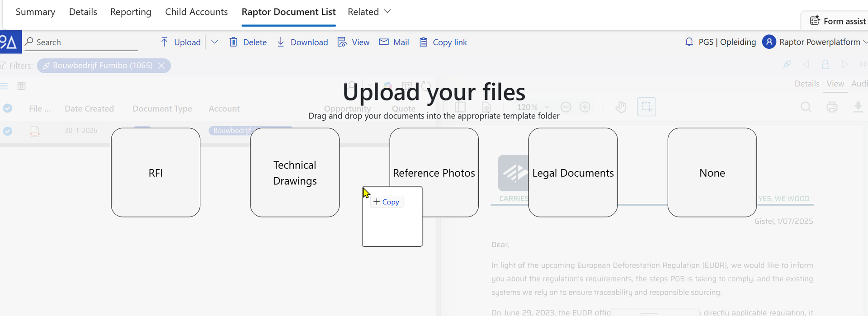Click the View document icon
Viewport: 868px width, 316px height.
click(x=342, y=42)
